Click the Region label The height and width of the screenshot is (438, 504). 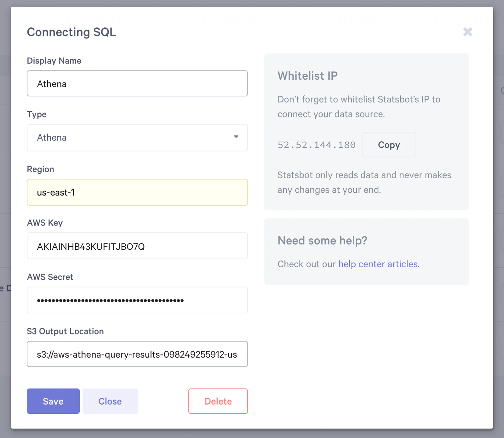pyautogui.click(x=41, y=169)
